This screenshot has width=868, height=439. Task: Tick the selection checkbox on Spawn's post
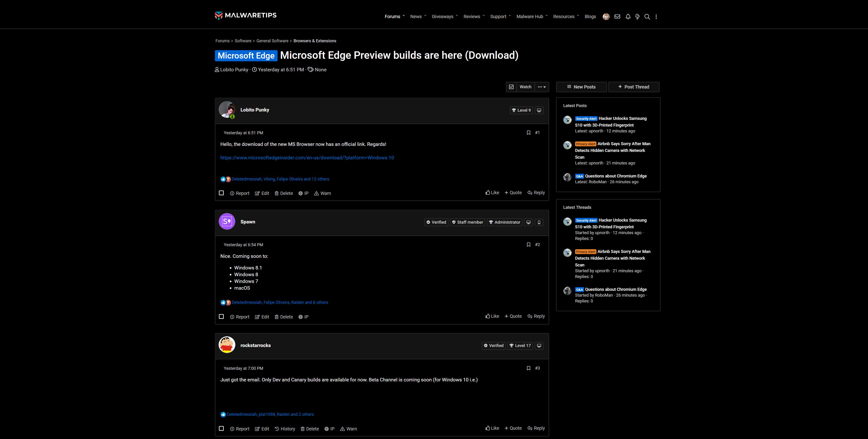click(221, 316)
